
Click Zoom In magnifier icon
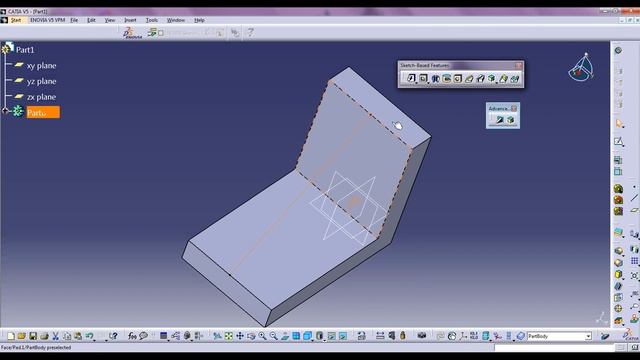(262, 336)
